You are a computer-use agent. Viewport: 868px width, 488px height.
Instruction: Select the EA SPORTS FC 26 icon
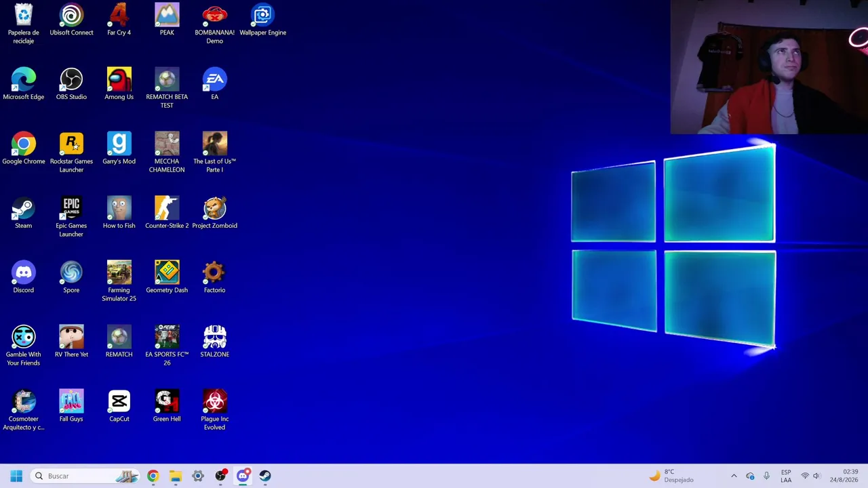click(167, 346)
